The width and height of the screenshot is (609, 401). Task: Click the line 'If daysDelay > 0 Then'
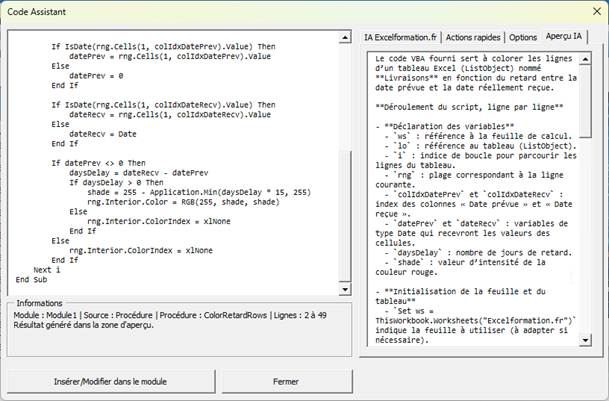point(116,182)
